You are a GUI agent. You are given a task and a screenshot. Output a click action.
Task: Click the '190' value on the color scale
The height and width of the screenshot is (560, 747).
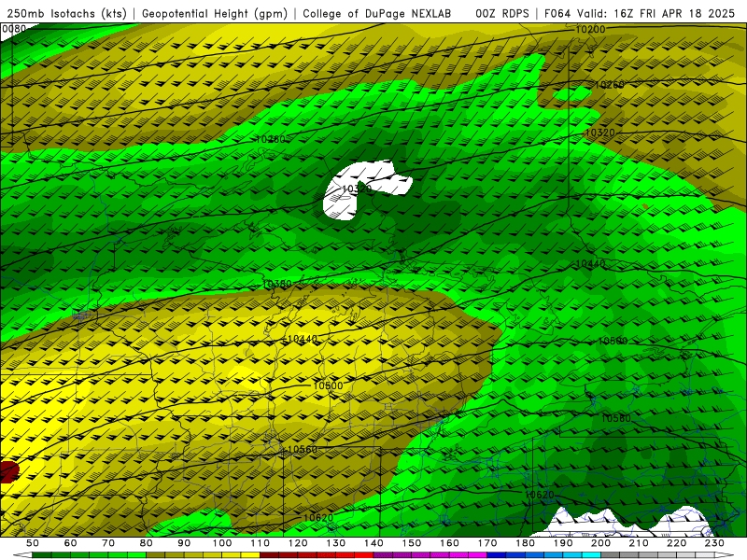[563, 543]
